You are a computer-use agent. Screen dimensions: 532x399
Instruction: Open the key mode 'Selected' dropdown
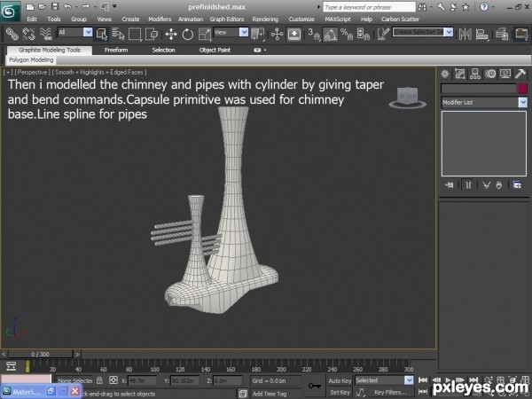tap(409, 380)
